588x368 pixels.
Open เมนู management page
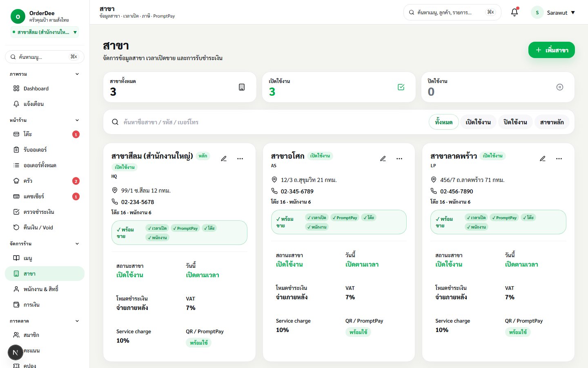[x=45, y=258]
